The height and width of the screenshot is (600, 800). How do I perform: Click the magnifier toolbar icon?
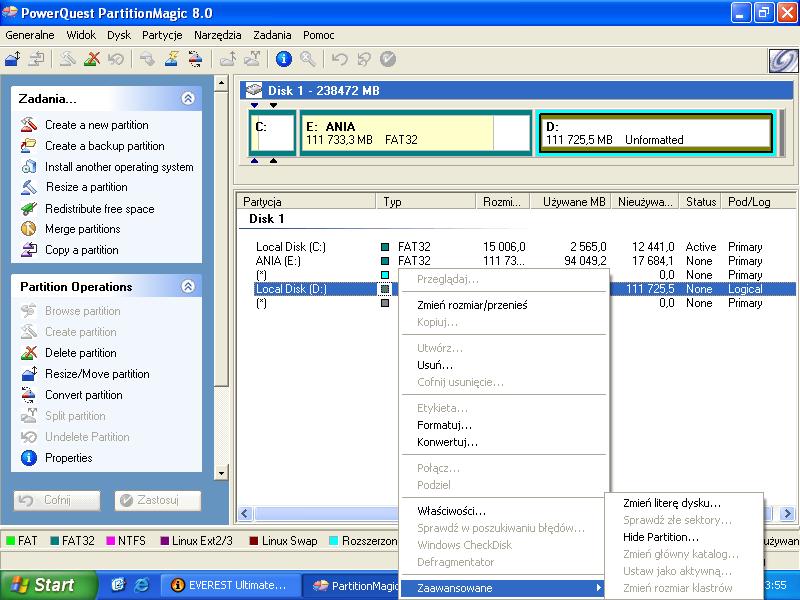[308, 59]
